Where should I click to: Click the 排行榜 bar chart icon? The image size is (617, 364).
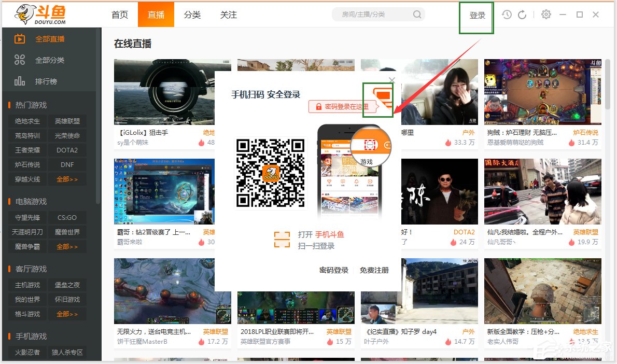20,81
